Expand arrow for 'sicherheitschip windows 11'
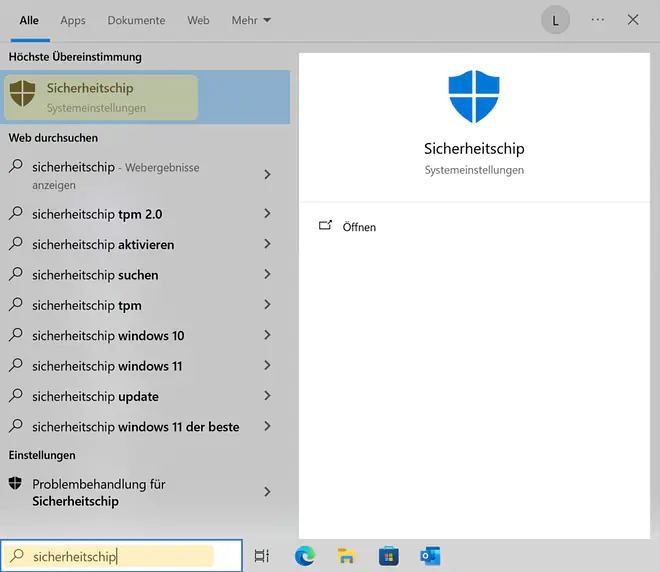Viewport: 660px width, 572px height. (267, 365)
